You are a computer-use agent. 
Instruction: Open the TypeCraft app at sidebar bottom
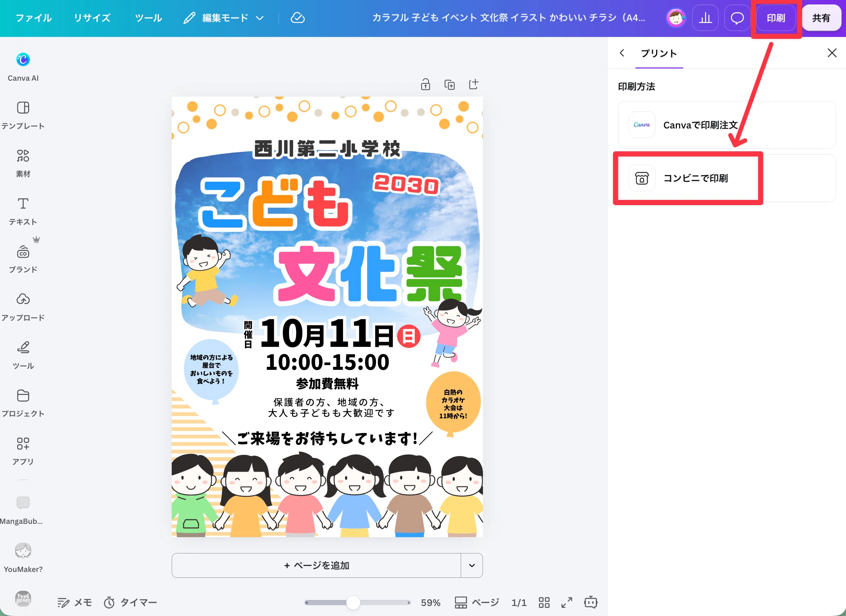(x=23, y=599)
